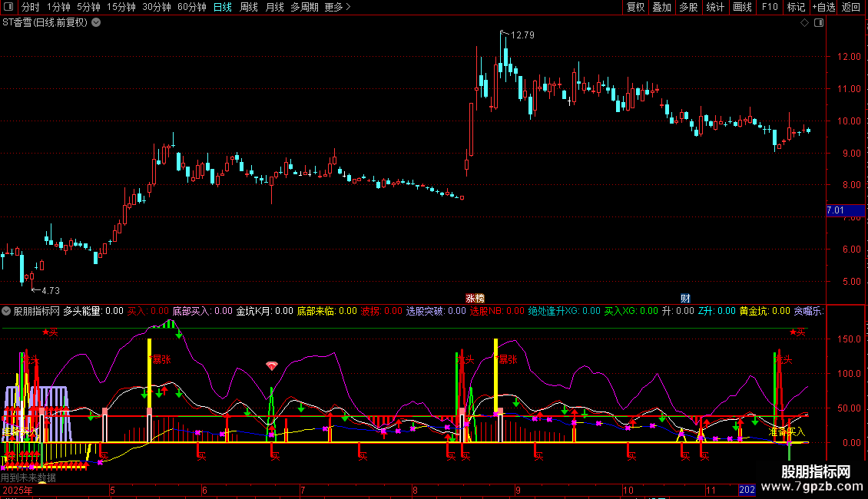Click the 12.79 high price label
868x499 pixels.
(x=522, y=35)
